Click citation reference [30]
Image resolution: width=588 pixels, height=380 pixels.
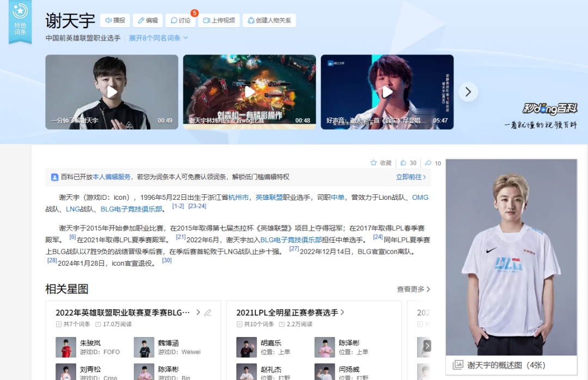[x=167, y=260]
